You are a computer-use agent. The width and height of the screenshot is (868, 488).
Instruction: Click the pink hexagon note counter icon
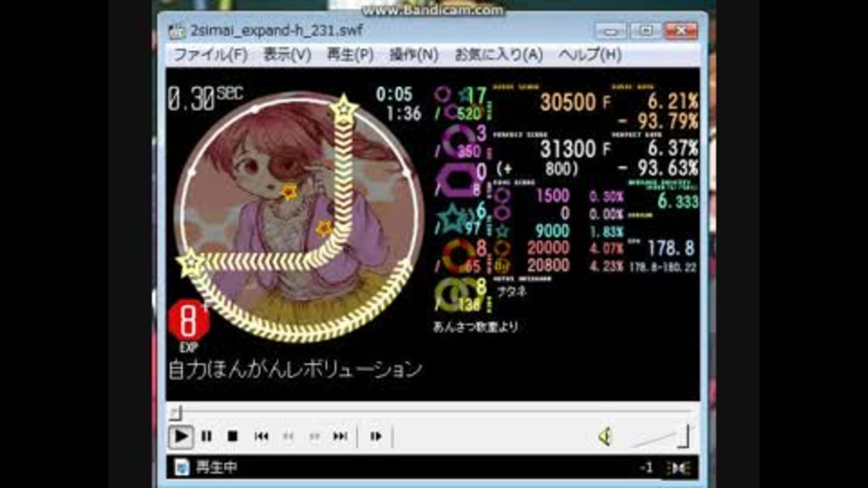click(x=458, y=181)
